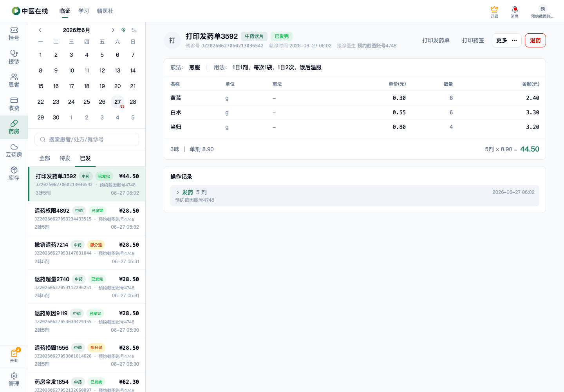This screenshot has width=564, height=392.
Task: Select June 30 in the calendar
Action: [x=56, y=117]
